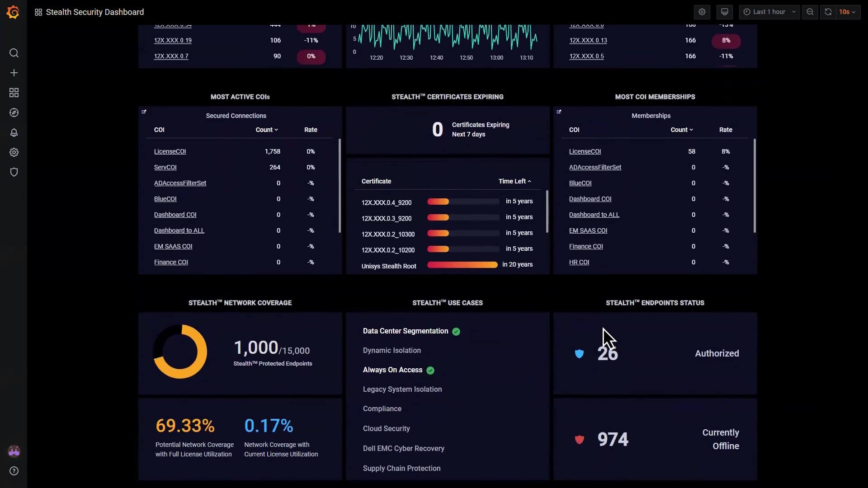Open the 10s refresh interval dropdown
Image resolution: width=868 pixels, height=488 pixels.
click(847, 12)
